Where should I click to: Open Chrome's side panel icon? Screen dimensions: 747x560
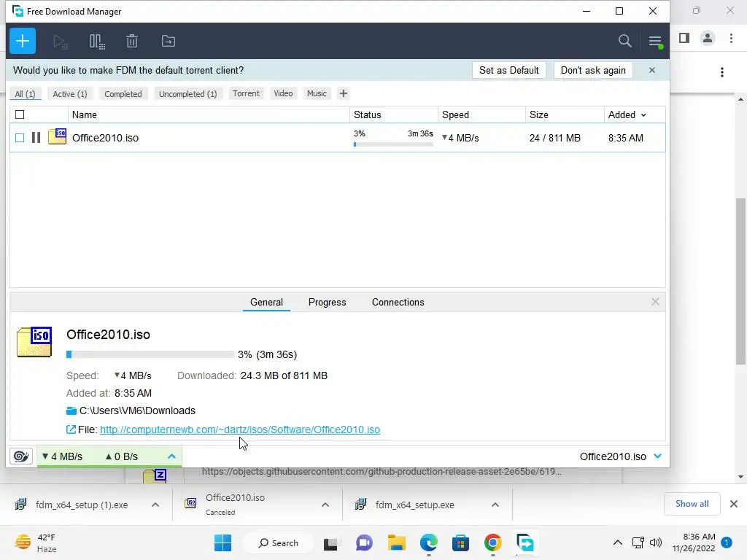pyautogui.click(x=684, y=38)
